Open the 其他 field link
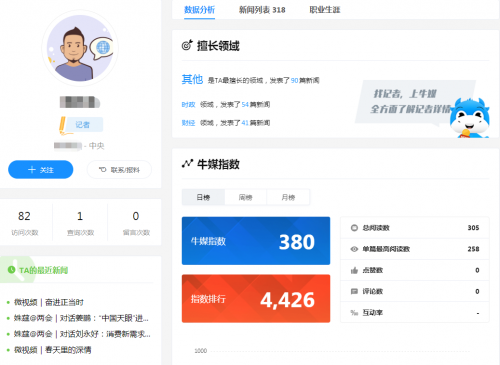 click(x=192, y=79)
